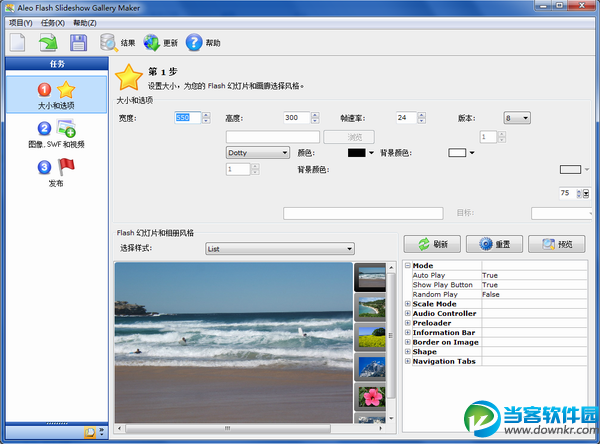Open the black 颜色 color swatch picker
The height and width of the screenshot is (444, 600).
pyautogui.click(x=360, y=153)
